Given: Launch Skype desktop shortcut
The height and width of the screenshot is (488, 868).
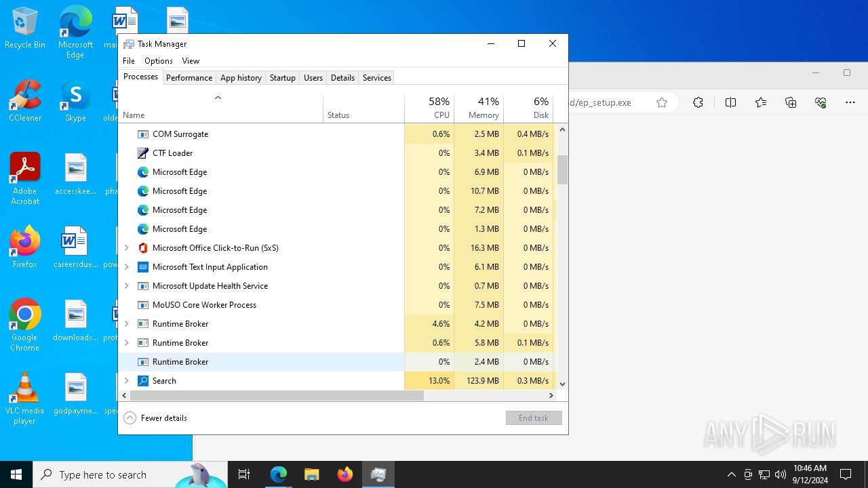Looking at the screenshot, I should click(75, 100).
